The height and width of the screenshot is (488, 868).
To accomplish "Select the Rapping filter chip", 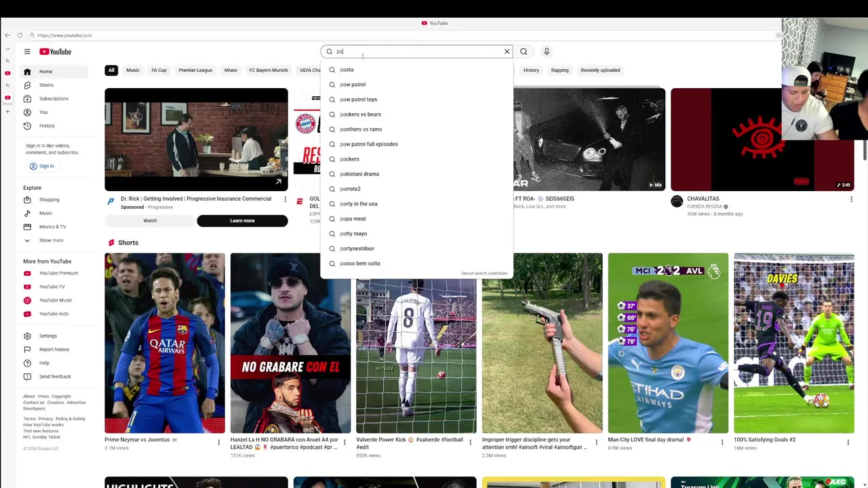I will tap(559, 70).
